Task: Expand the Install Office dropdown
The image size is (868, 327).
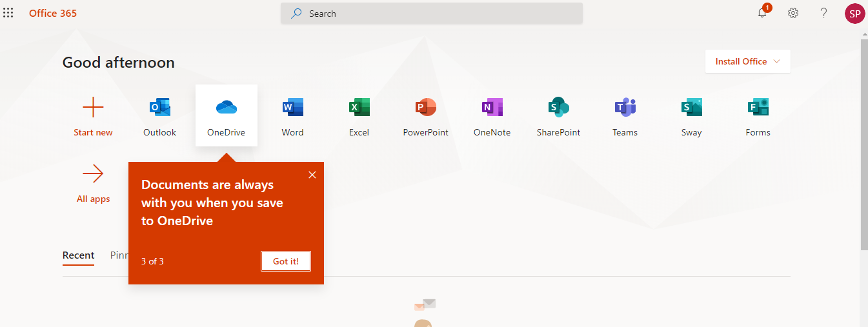Action: click(x=748, y=61)
